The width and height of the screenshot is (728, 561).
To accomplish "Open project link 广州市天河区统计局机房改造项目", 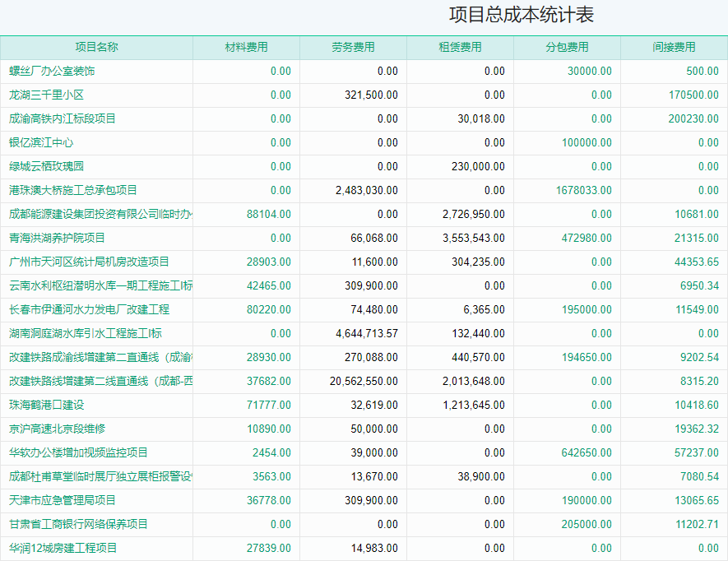I will pos(89,262).
